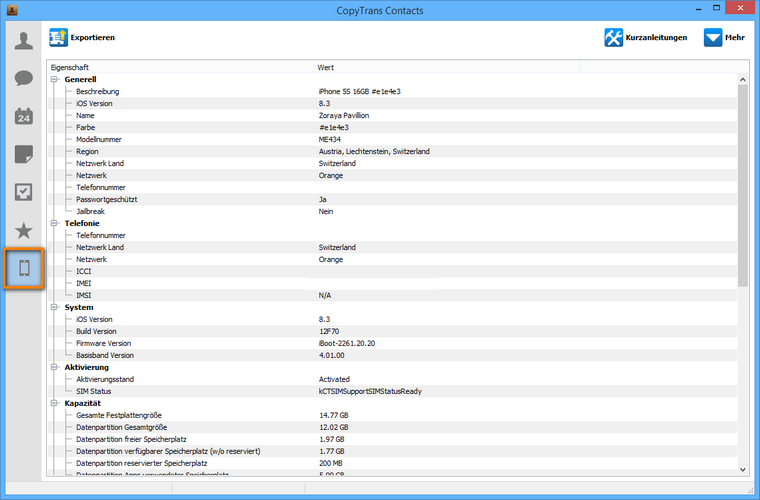
Task: Click the CopyTrans Contacts title bar app icon
Action: pyautogui.click(x=12, y=9)
